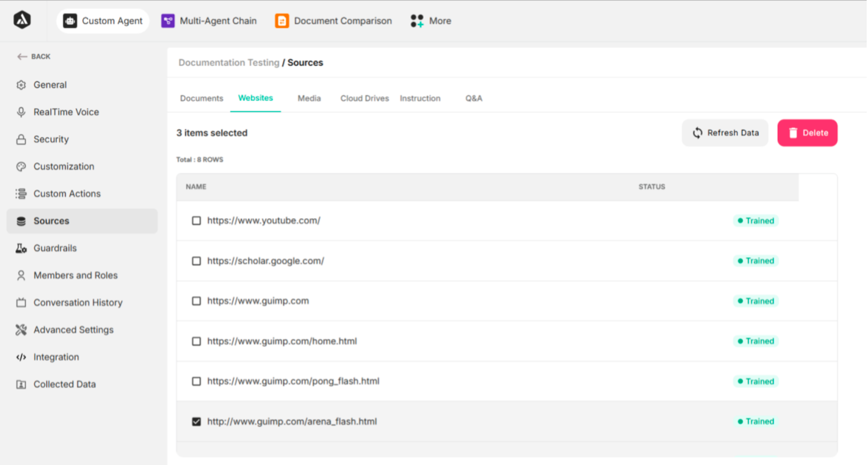This screenshot has height=465, width=868.
Task: Switch to the Documents tab
Action: pyautogui.click(x=202, y=98)
